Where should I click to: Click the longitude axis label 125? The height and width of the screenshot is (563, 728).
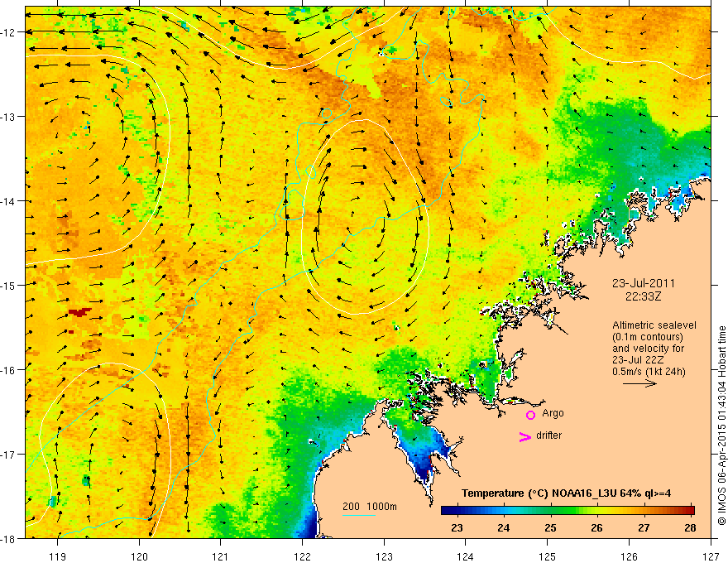point(548,556)
